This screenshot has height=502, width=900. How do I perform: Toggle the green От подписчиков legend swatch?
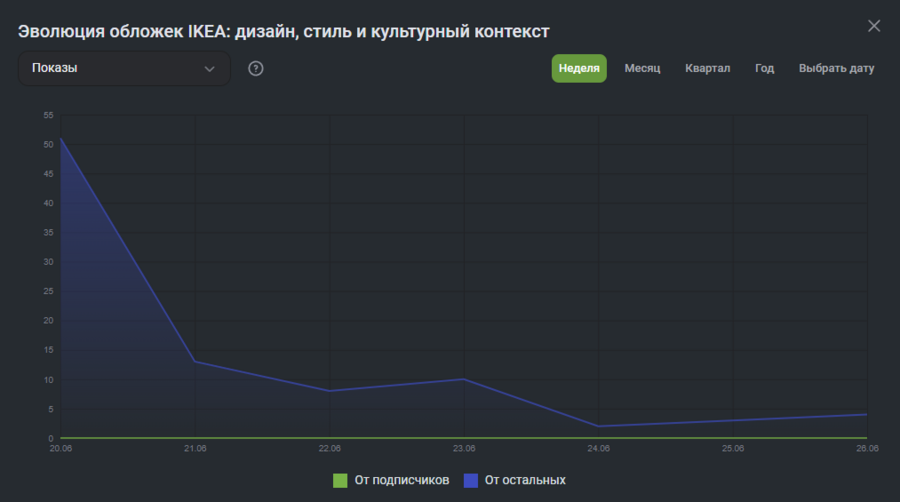[x=340, y=480]
